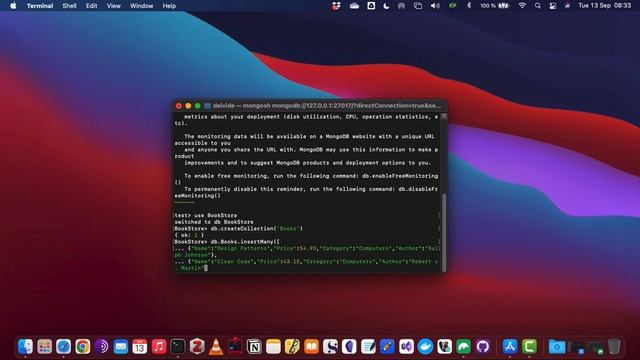Click the Terminal window title text
The image size is (640, 360).
327,106
